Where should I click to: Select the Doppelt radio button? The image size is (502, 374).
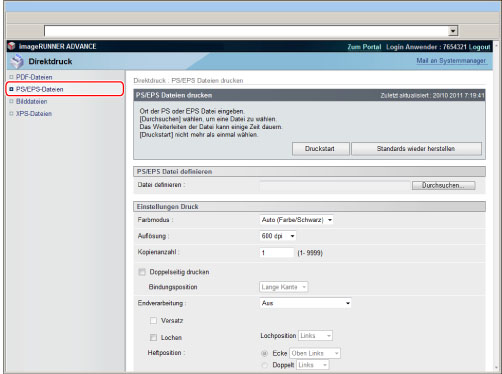click(265, 365)
